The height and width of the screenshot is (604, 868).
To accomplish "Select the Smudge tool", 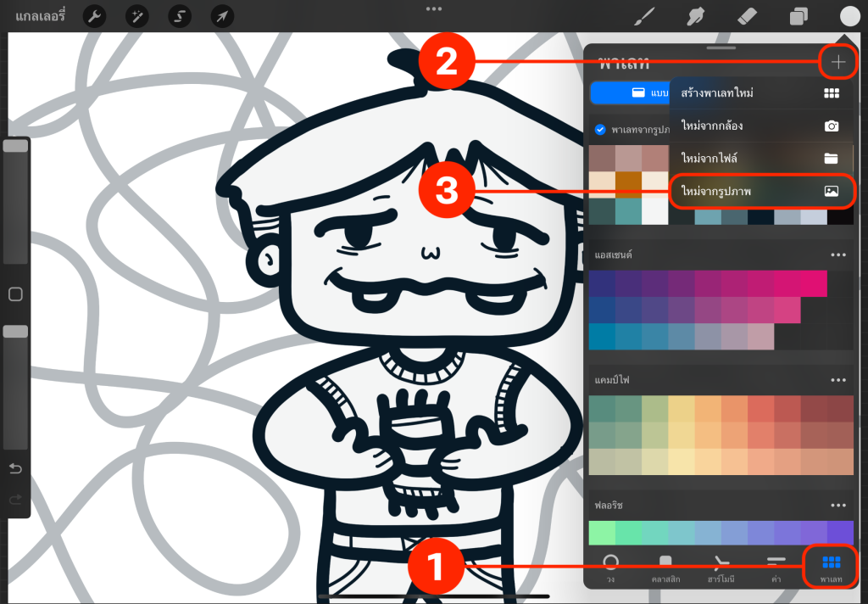I will pos(697,16).
